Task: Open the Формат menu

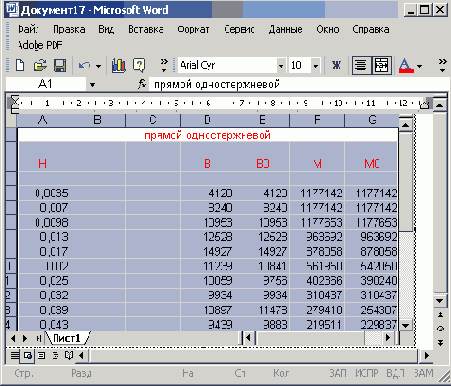Action: tap(193, 29)
